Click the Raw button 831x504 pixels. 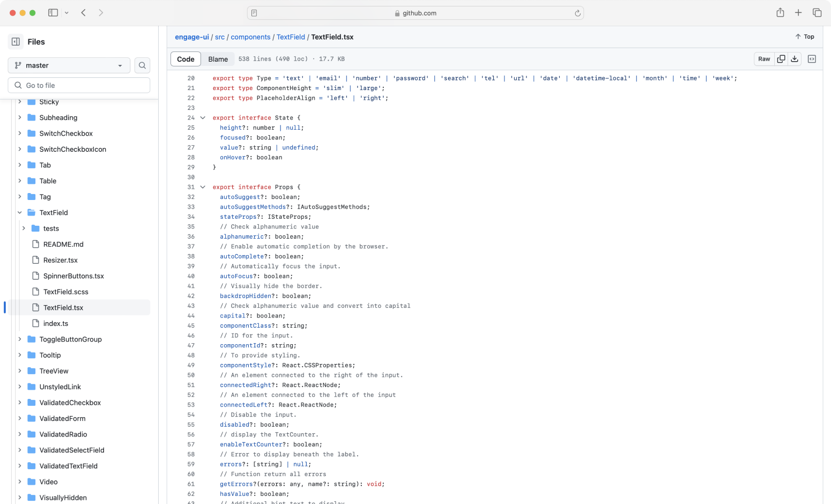coord(764,59)
